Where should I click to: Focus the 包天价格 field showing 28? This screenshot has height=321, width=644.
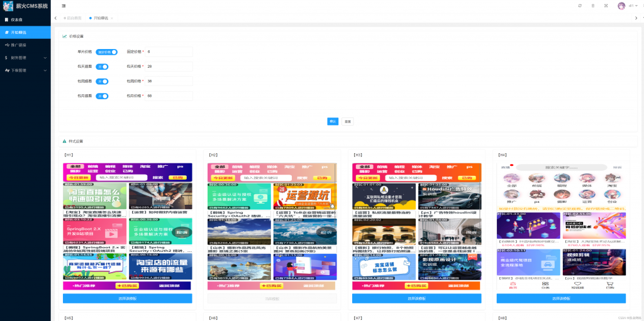(169, 67)
